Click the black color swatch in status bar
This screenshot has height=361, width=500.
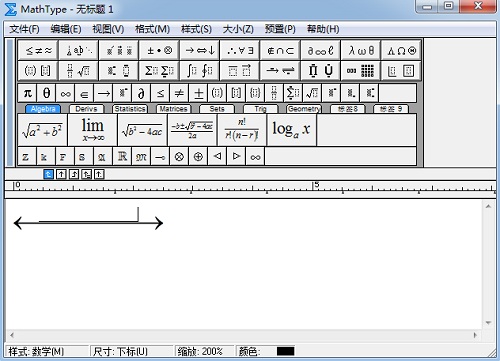(x=285, y=351)
